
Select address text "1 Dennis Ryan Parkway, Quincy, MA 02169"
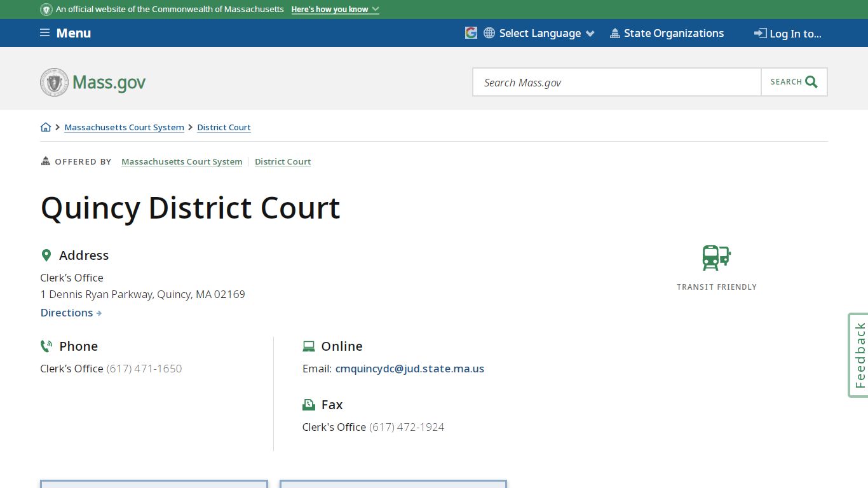(142, 294)
